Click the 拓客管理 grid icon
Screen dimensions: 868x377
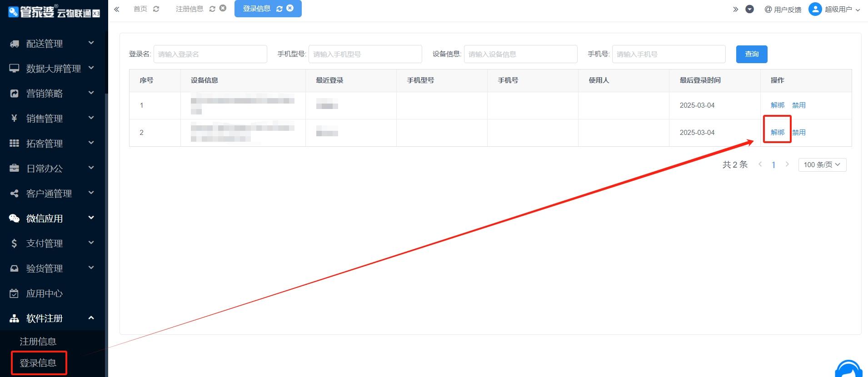15,143
